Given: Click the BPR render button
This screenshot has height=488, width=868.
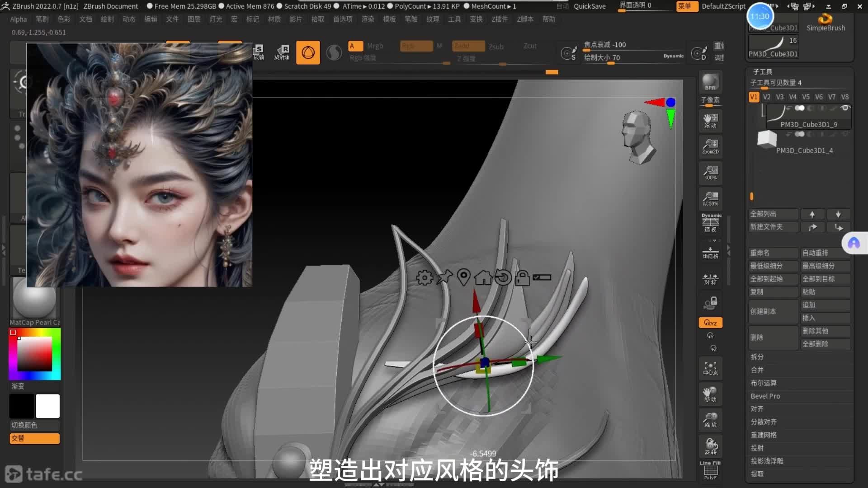Looking at the screenshot, I should (710, 82).
